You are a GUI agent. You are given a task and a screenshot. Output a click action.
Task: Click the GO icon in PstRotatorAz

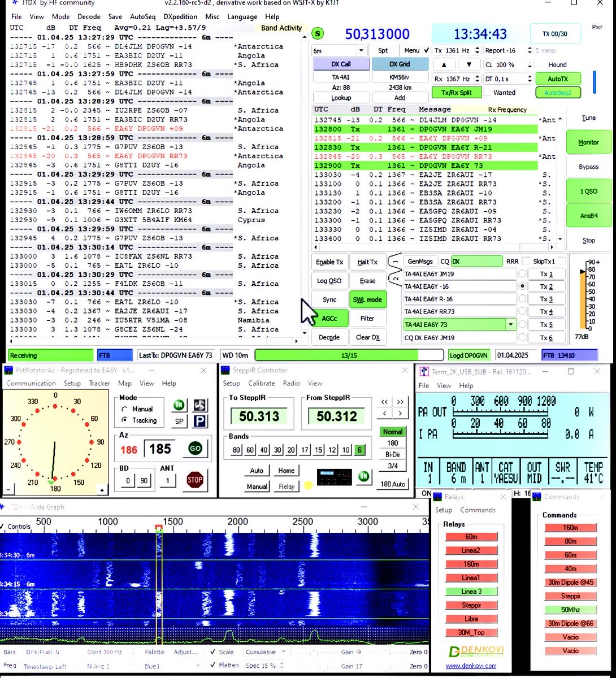pos(194,448)
